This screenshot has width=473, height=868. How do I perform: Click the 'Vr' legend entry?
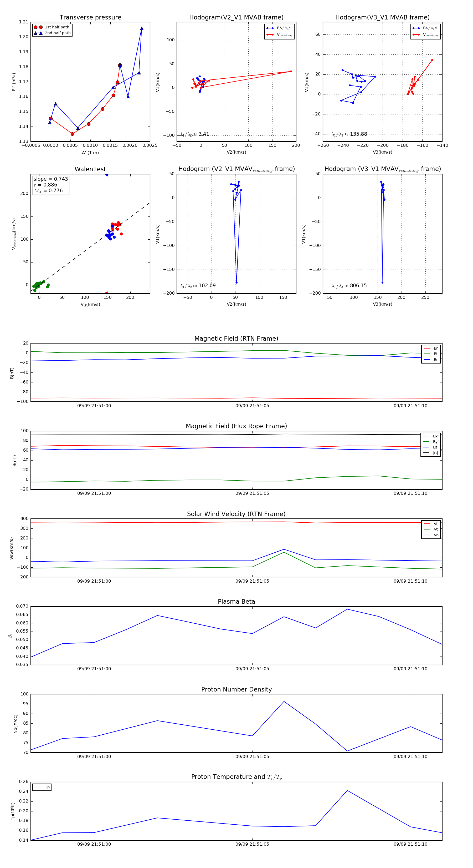tap(431, 524)
